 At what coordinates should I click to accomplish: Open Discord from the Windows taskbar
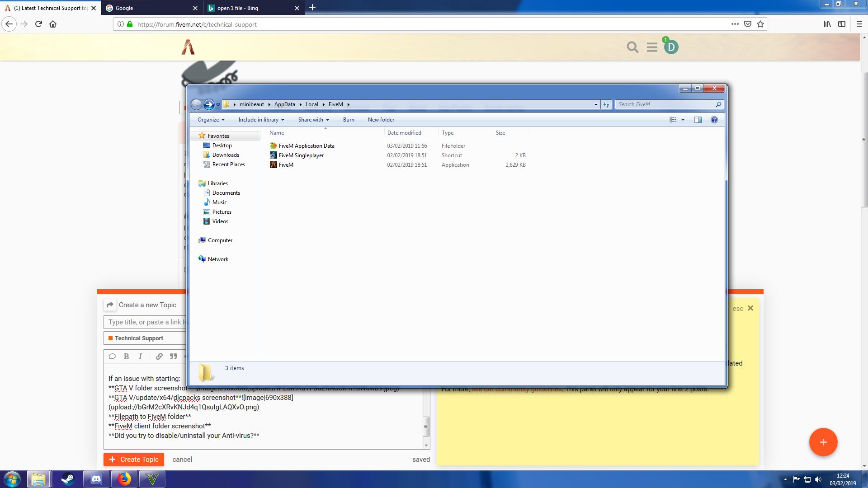96,479
